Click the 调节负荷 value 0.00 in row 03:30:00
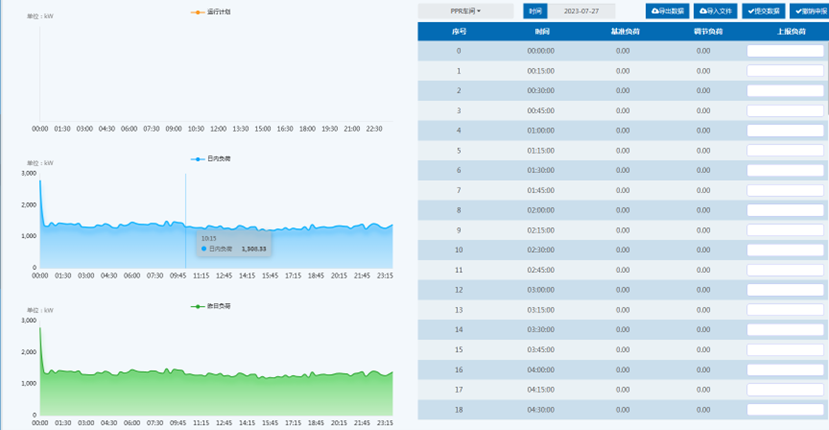This screenshot has width=829, height=430. [x=703, y=330]
